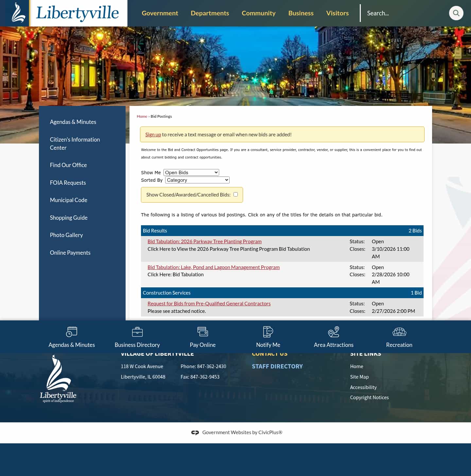Open the Sorted By dropdown

pos(197,180)
